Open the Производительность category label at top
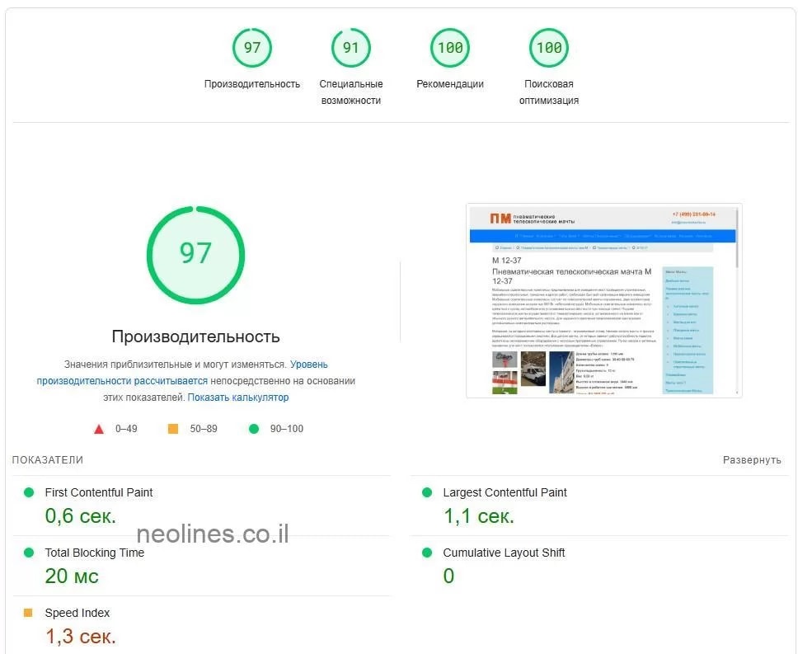 tap(251, 84)
